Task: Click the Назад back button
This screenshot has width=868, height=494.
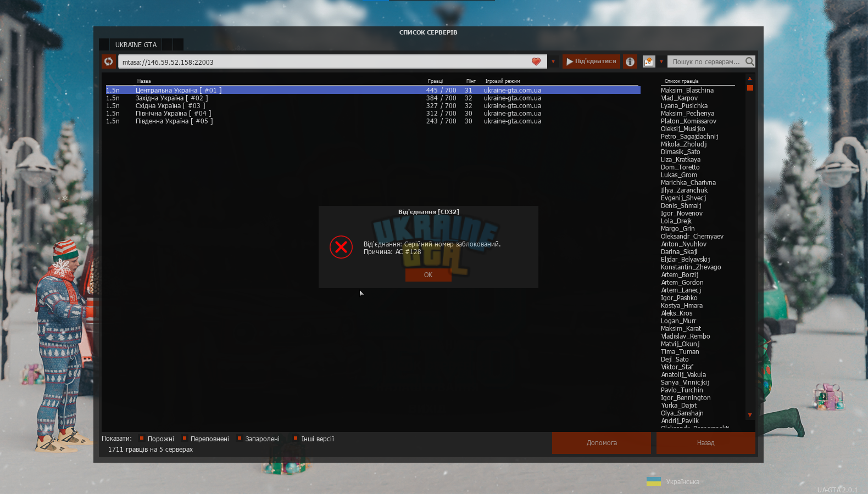Action: click(x=706, y=443)
